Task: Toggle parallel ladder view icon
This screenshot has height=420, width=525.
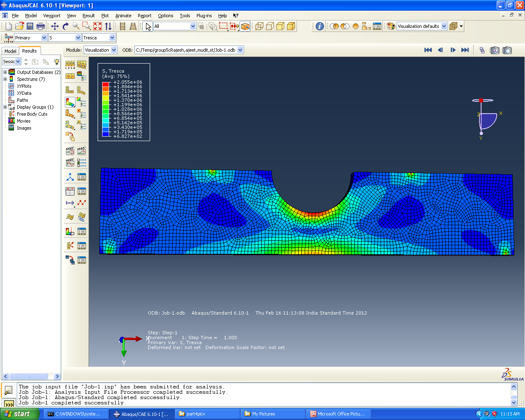Action: pyautogui.click(x=123, y=26)
